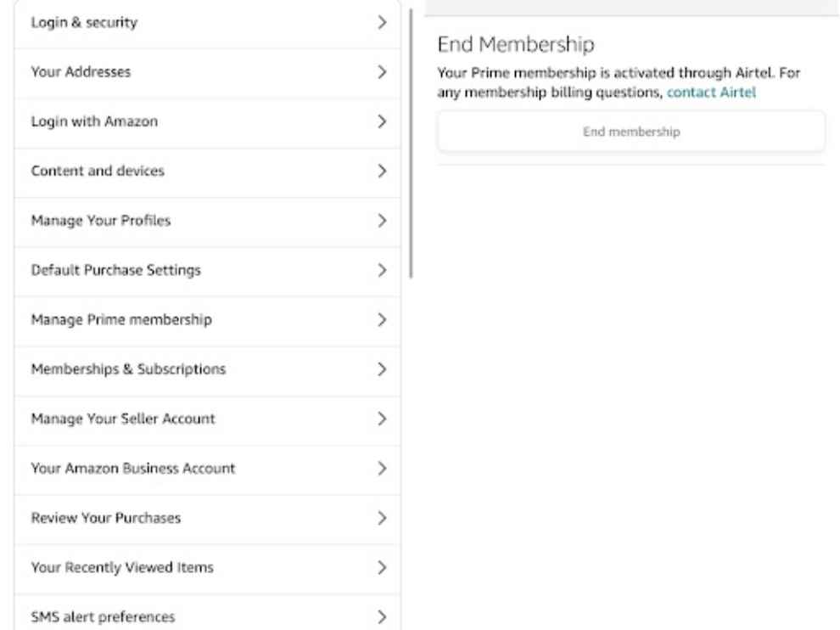Expand Manage Your Seller Account arrow
840x630 pixels.
(x=382, y=419)
